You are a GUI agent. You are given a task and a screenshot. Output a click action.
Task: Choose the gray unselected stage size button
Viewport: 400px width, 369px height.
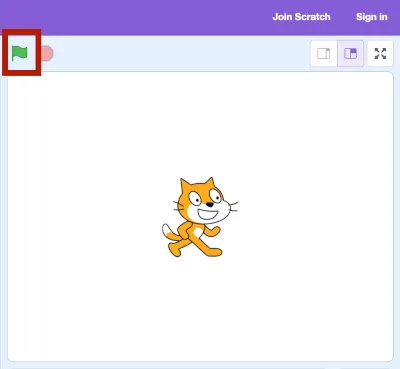coord(323,53)
